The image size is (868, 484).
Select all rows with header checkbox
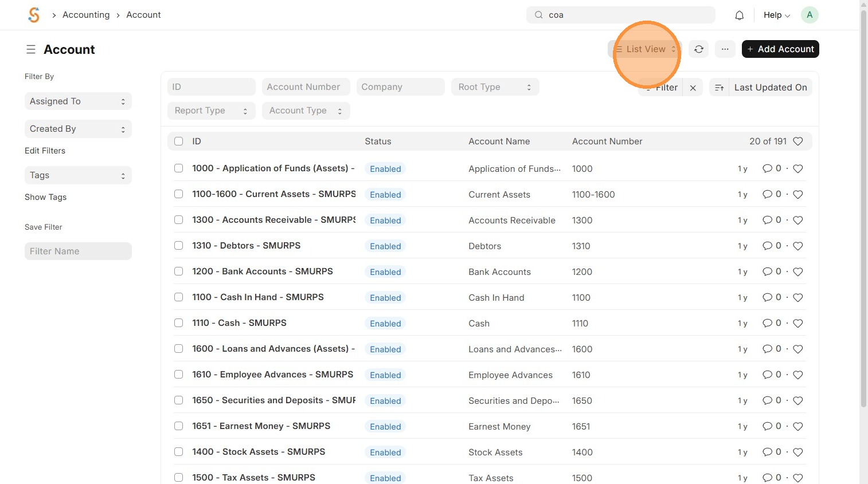(179, 141)
